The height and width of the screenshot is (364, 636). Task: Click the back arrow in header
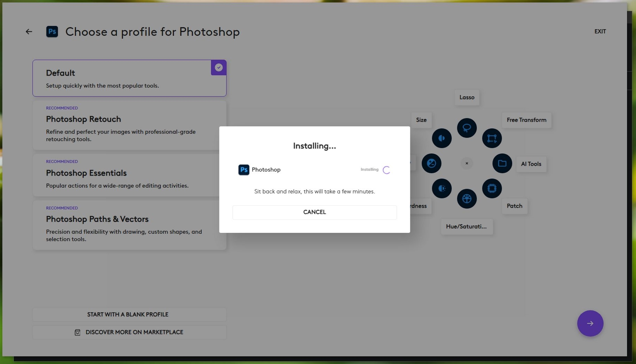[x=29, y=32]
